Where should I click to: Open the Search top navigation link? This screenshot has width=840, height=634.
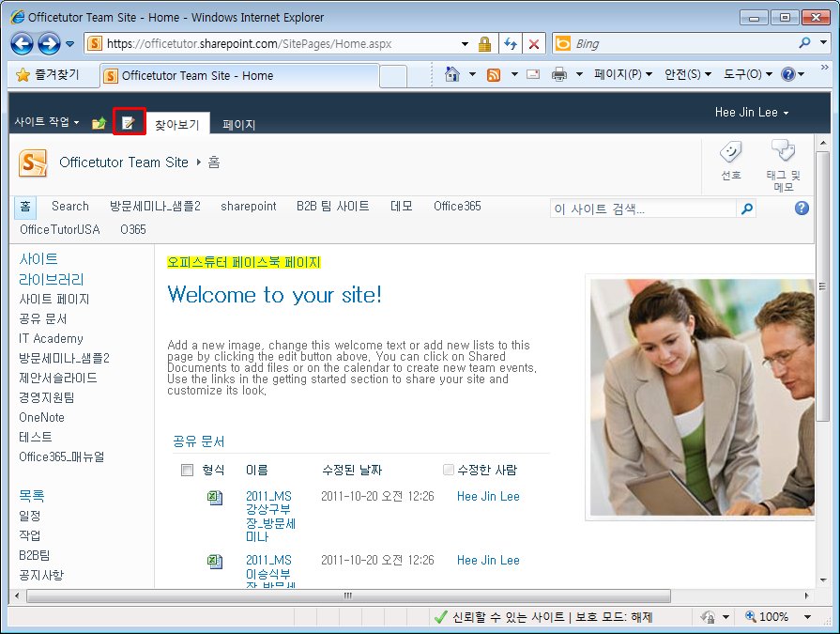[70, 207]
